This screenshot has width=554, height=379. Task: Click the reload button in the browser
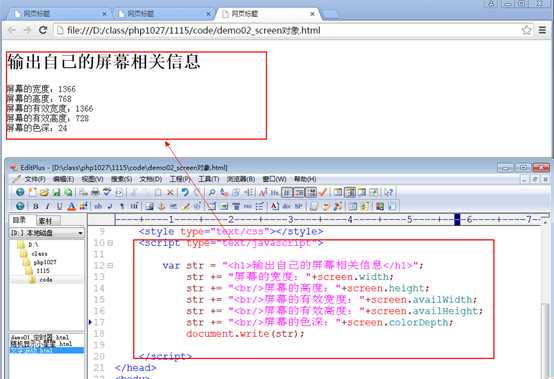coord(43,30)
